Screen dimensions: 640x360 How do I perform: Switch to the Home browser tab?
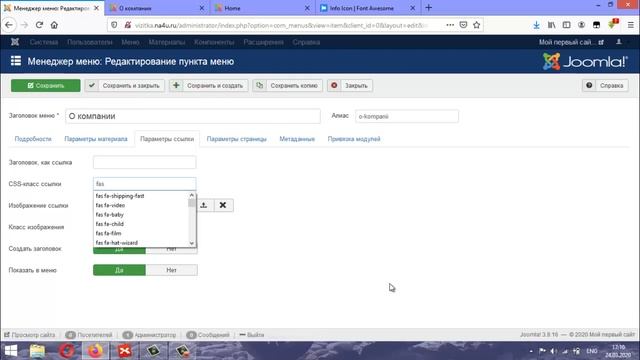263,8
